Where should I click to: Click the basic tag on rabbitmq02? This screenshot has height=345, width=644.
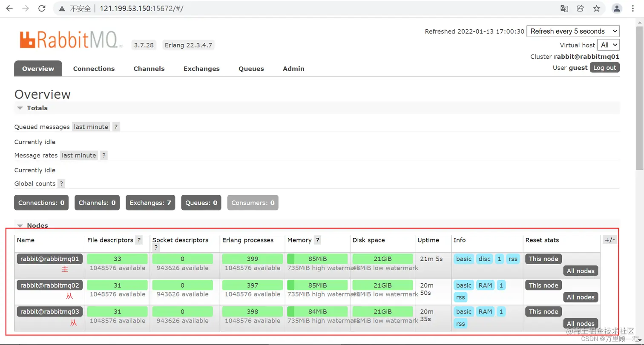(x=464, y=285)
